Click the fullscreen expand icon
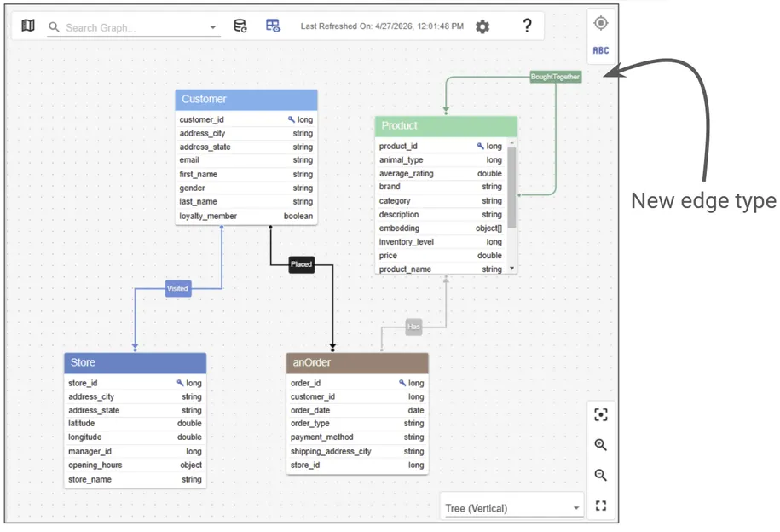The width and height of the screenshot is (780, 532). [601, 506]
